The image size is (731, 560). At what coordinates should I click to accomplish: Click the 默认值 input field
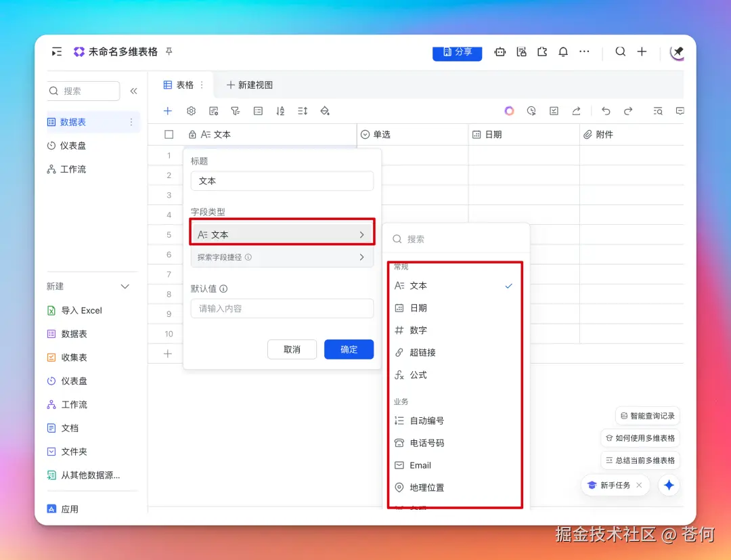pyautogui.click(x=282, y=308)
